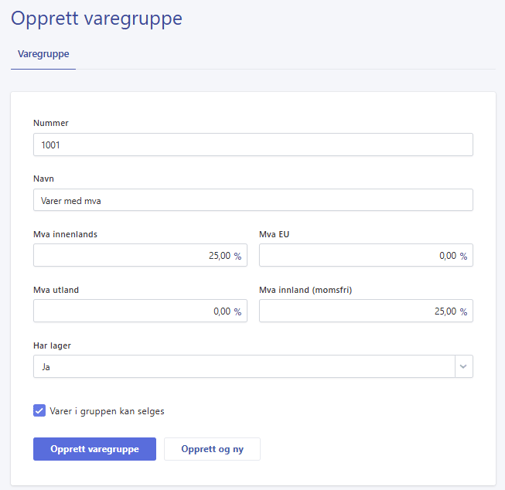Viewport: 505px width, 490px height.
Task: Click the percent symbol in Mva innenlands
Action: click(x=237, y=256)
